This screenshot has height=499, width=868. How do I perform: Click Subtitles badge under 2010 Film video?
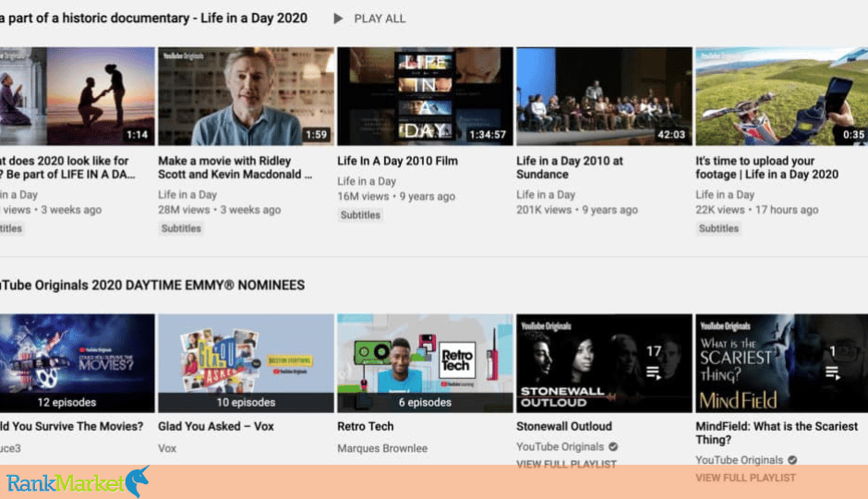pos(360,215)
